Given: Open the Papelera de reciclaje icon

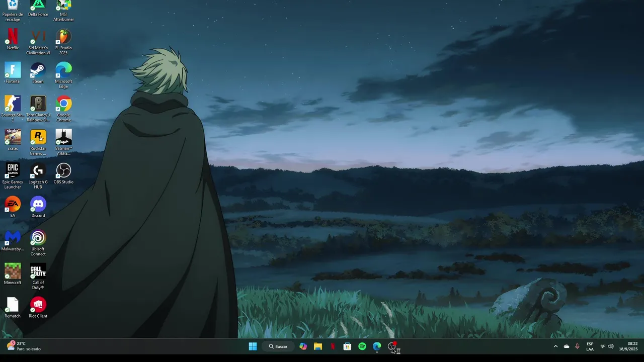Looking at the screenshot, I should 13,10.
